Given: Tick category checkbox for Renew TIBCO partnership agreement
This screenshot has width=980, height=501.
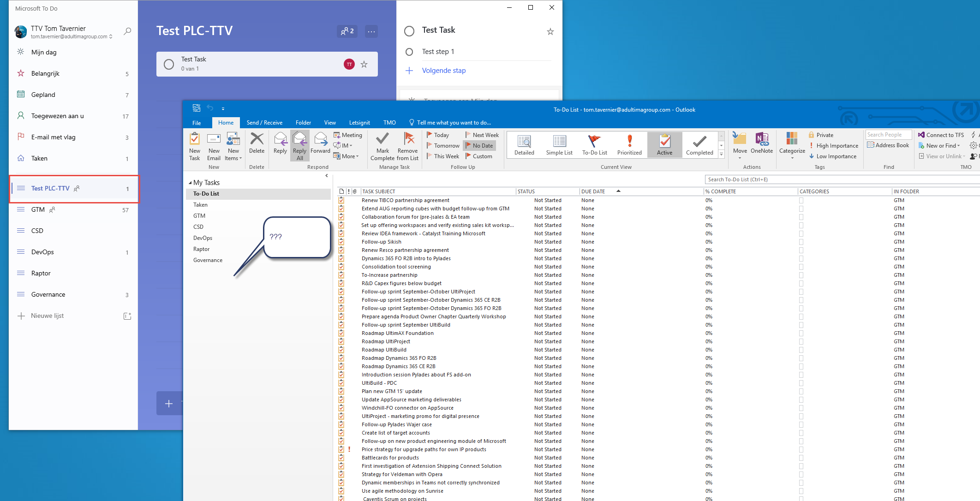Looking at the screenshot, I should point(801,201).
